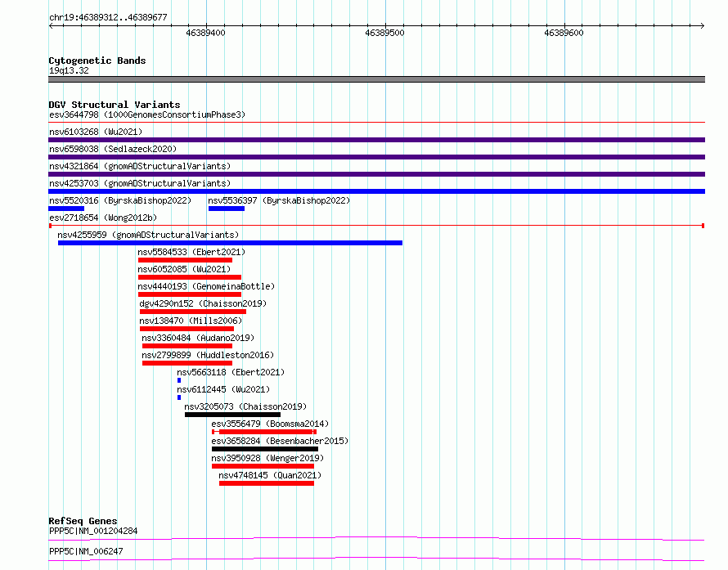Select the nsv5536397 short blue bar
Screen dimensions: 728x570
pos(227,209)
